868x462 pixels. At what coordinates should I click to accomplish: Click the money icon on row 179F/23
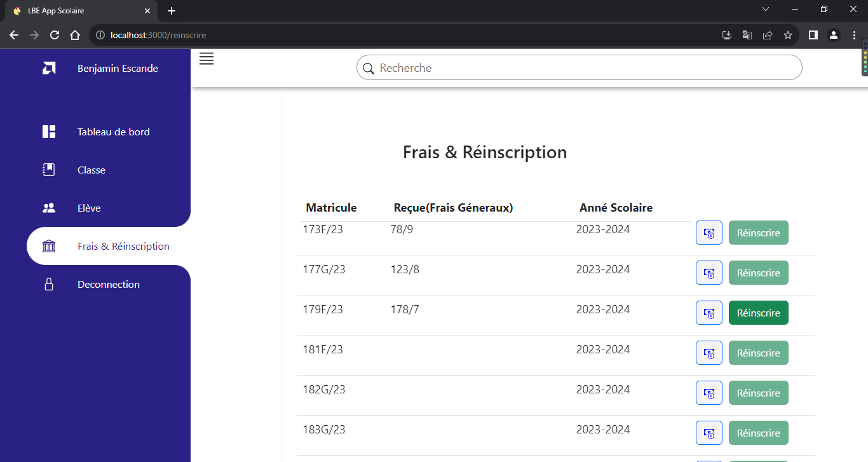709,313
